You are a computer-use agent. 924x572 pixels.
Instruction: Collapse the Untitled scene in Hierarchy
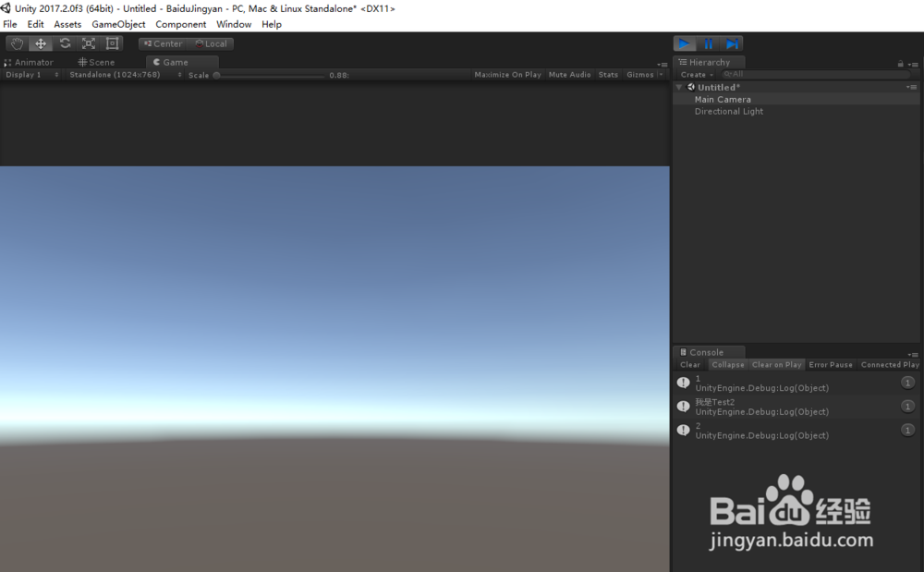point(679,87)
